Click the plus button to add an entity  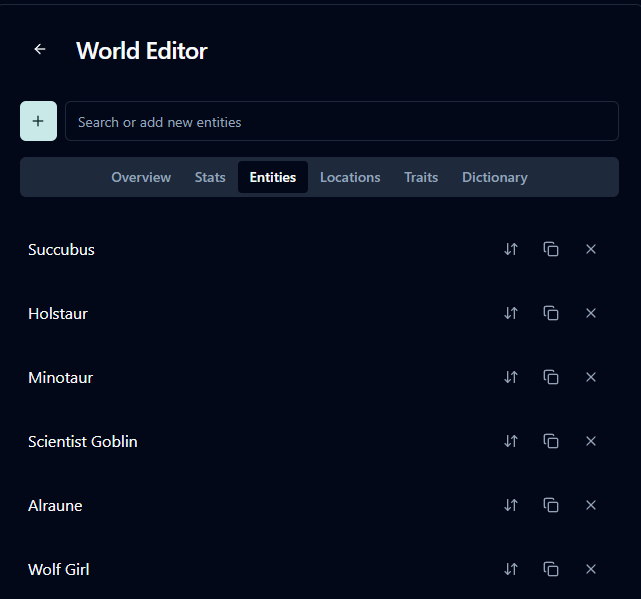[x=38, y=121]
